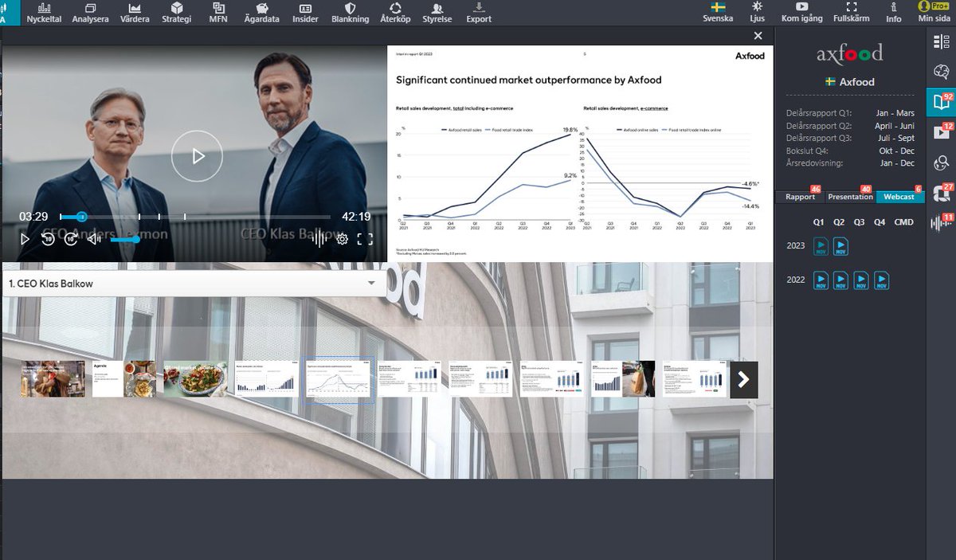Open the Info panel
The height and width of the screenshot is (560, 956).
[x=894, y=12]
